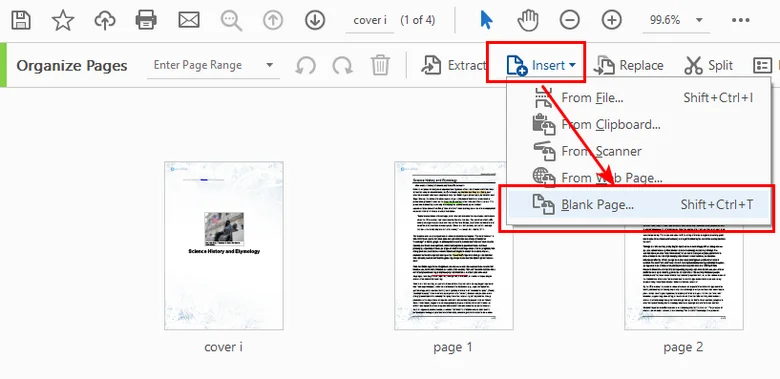Zoom in with the plus circle

612,20
